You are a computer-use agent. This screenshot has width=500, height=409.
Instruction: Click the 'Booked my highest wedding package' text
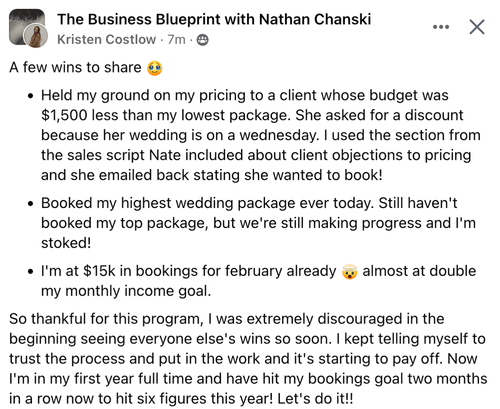pos(169,203)
